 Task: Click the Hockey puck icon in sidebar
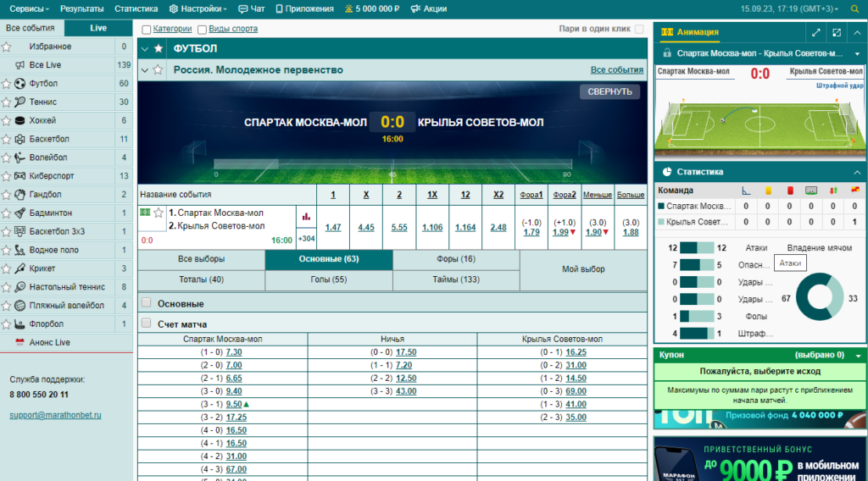pos(20,120)
